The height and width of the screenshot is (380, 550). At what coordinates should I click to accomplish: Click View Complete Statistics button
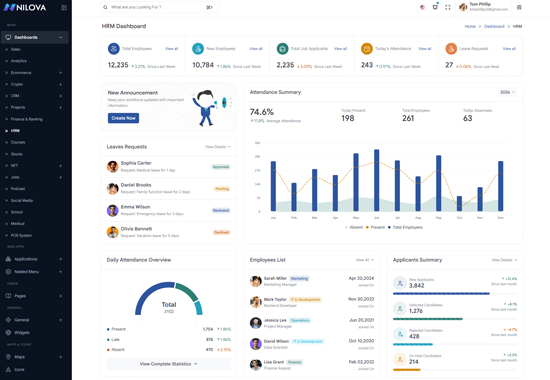point(169,364)
